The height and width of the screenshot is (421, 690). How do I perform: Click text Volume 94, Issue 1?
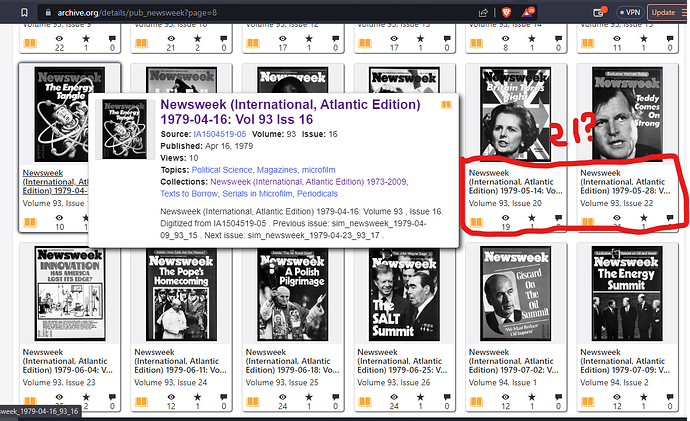pos(503,382)
